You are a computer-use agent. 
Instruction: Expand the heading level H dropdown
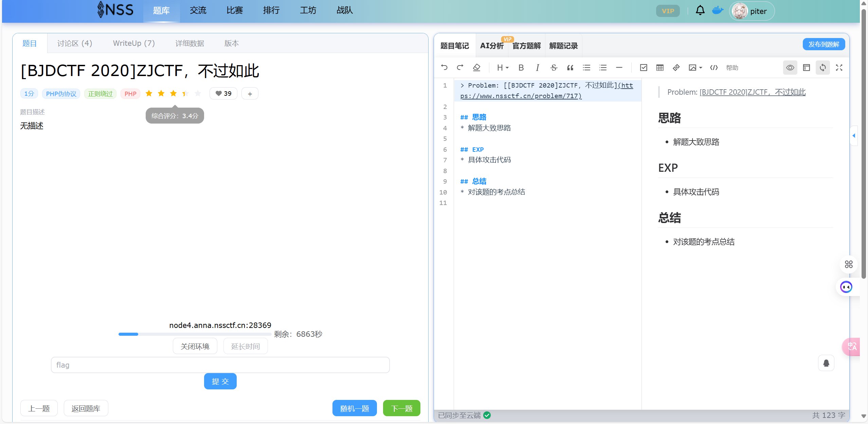tap(503, 68)
